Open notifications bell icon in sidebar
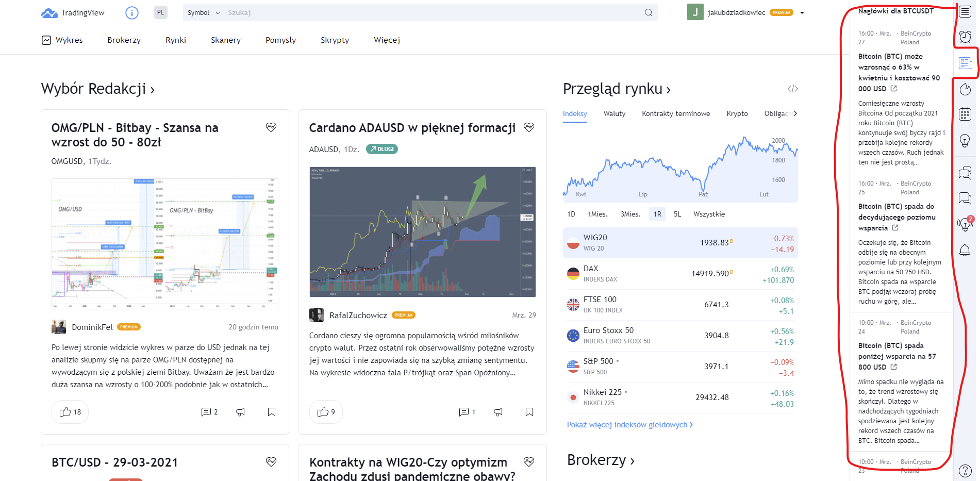This screenshot has width=980, height=481. (965, 251)
